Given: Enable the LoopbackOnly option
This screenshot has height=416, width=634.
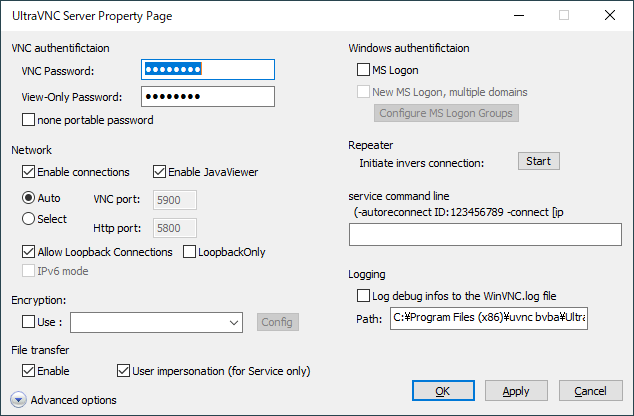Looking at the screenshot, I should [x=190, y=252].
